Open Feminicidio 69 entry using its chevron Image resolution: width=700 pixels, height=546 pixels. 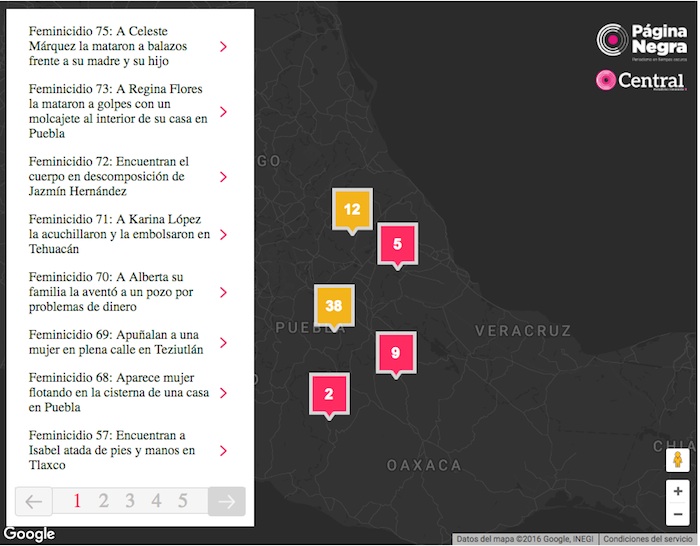(223, 342)
